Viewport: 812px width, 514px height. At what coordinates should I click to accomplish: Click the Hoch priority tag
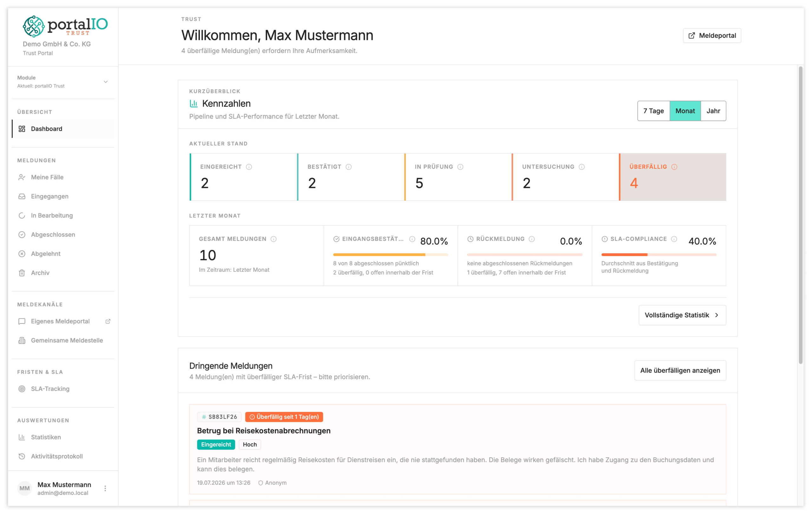coord(250,444)
